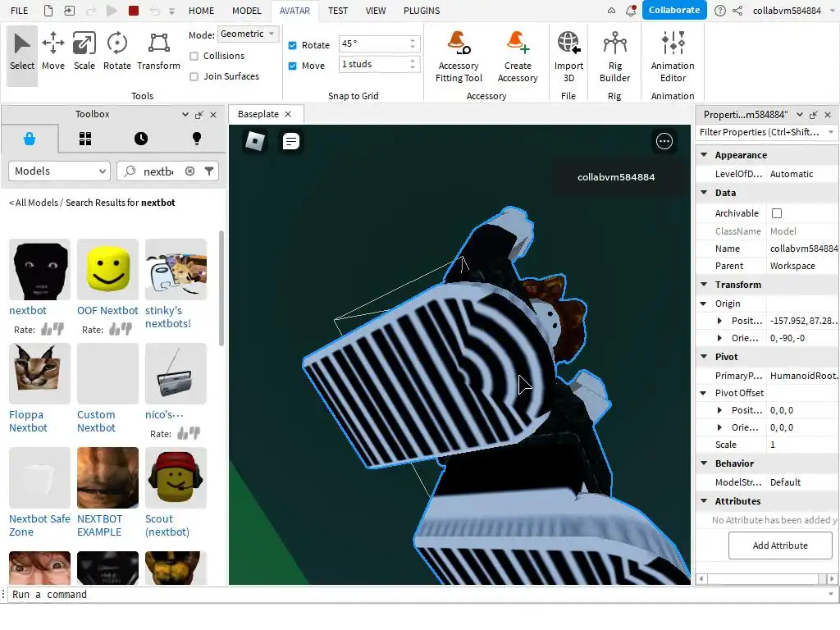Open the Scout (nextbot) model link
This screenshot has height=630, width=840.
tap(167, 525)
